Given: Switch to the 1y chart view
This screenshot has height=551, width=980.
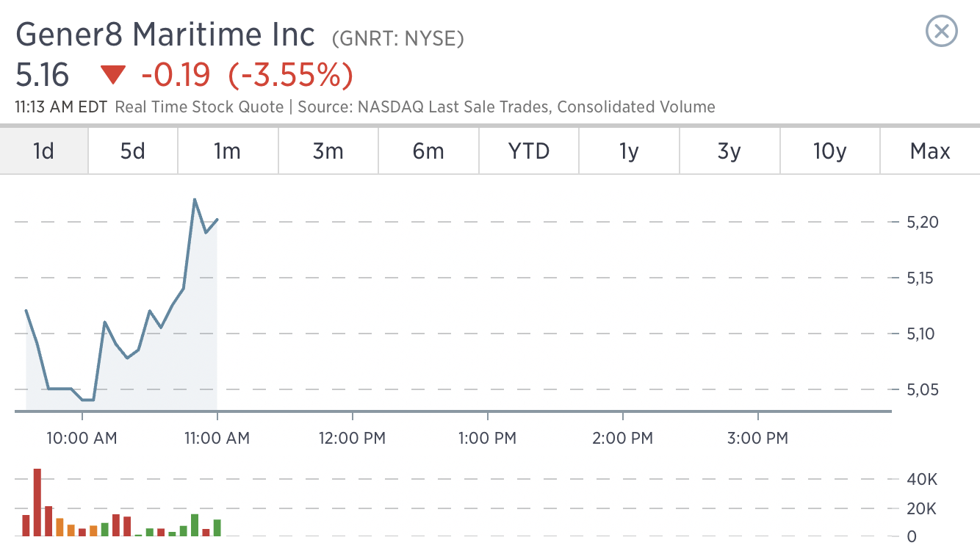Looking at the screenshot, I should point(629,151).
